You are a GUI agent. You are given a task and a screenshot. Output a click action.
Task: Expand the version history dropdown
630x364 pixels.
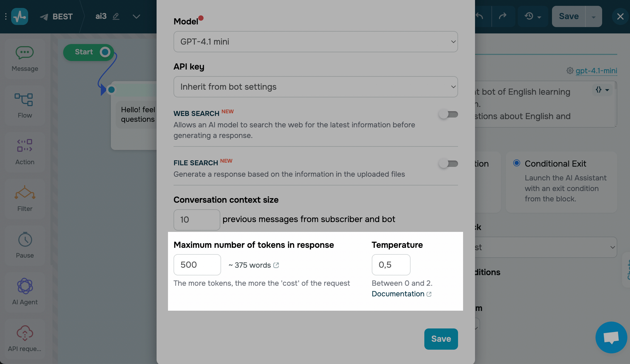[533, 16]
